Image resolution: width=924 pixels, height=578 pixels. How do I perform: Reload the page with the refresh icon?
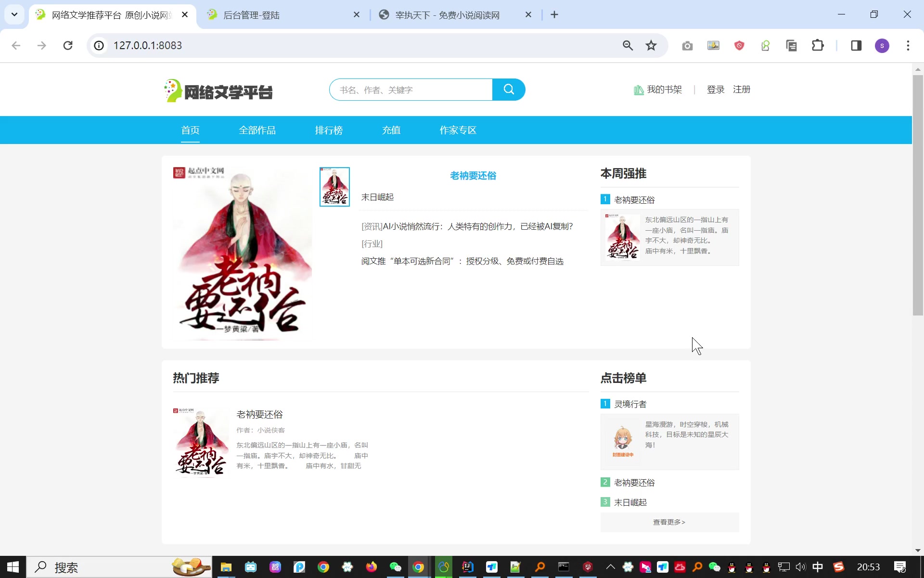click(x=68, y=45)
